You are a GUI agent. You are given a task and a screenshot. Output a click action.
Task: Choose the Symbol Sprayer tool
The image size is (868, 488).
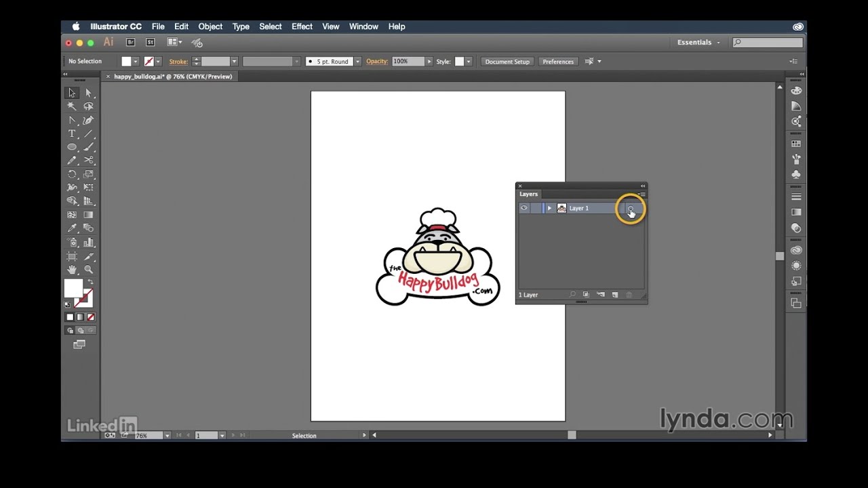click(72, 242)
